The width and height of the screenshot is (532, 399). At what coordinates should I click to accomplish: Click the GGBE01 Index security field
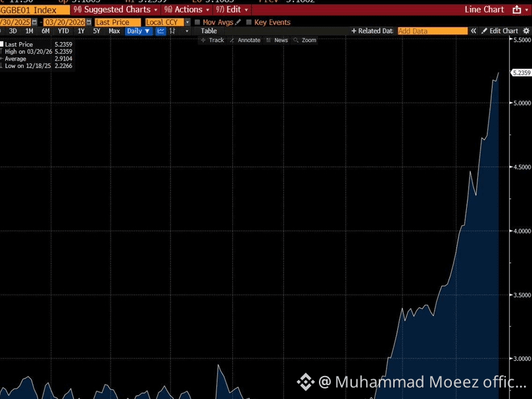click(x=35, y=10)
